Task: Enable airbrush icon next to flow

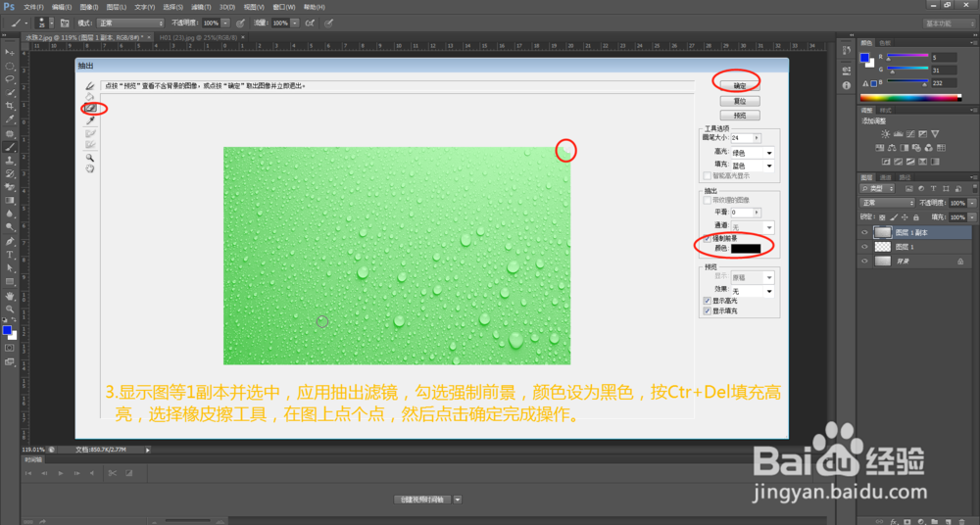Action: pos(310,24)
